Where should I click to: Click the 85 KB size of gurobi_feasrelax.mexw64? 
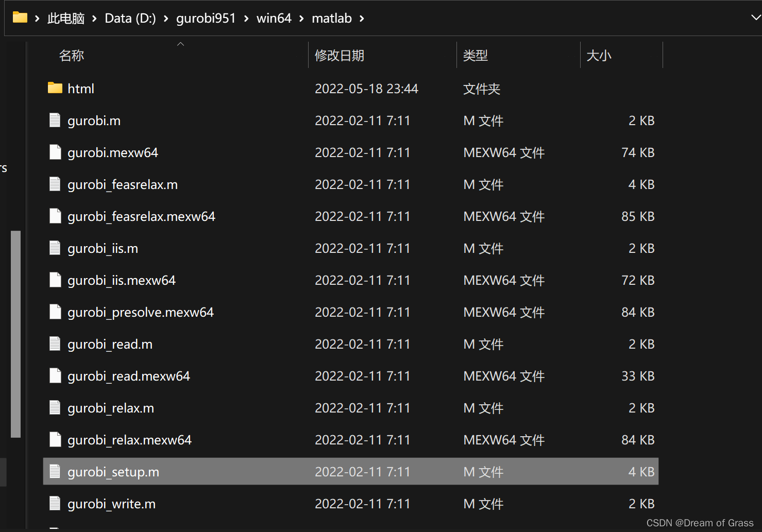[x=638, y=216]
